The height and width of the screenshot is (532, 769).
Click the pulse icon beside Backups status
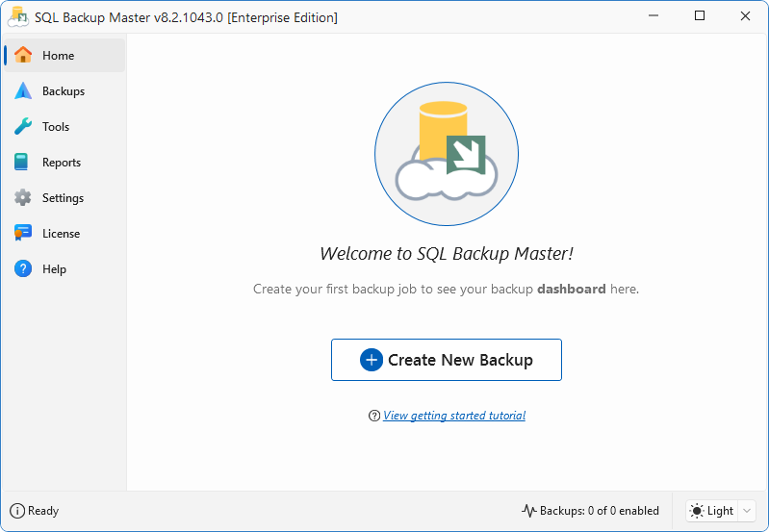[x=529, y=511]
